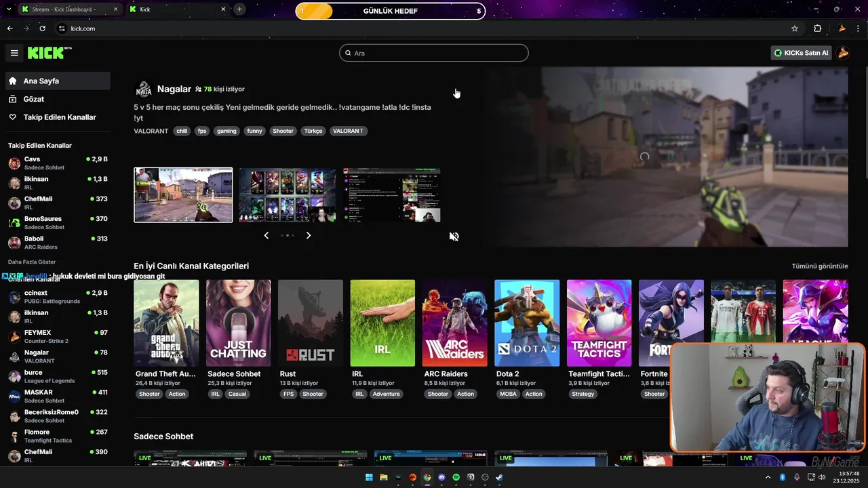Image resolution: width=868 pixels, height=488 pixels.
Task: Open the Baboli channel in the sidebar
Action: pos(58,243)
